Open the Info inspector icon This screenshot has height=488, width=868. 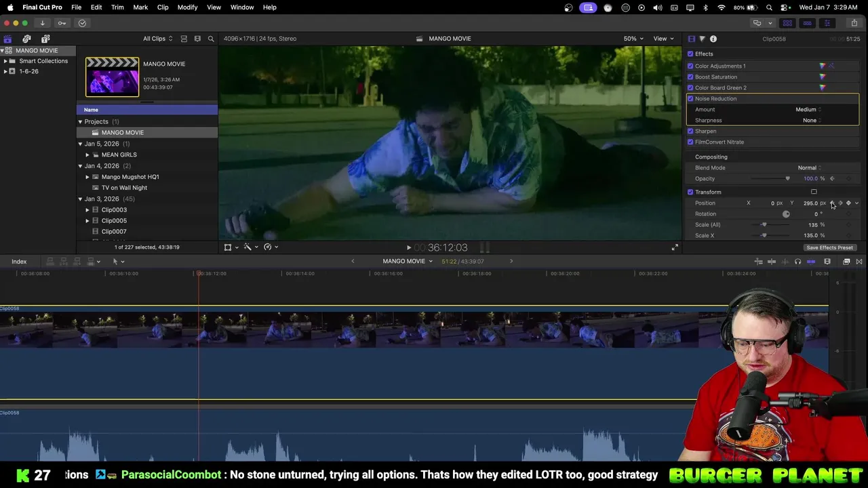click(x=713, y=39)
